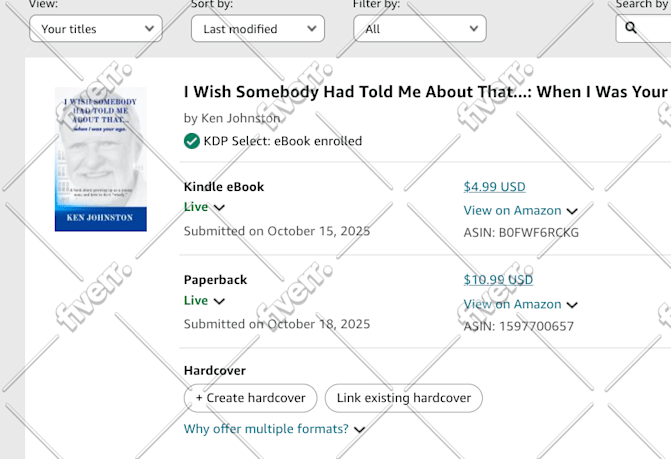Click the Kindle eBook format label

point(224,187)
